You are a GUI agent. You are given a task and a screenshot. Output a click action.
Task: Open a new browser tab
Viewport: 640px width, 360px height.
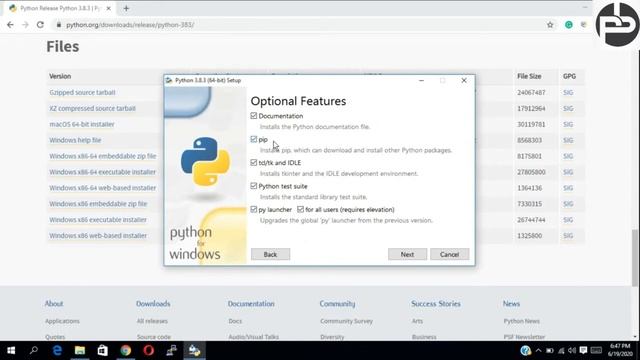point(126,8)
